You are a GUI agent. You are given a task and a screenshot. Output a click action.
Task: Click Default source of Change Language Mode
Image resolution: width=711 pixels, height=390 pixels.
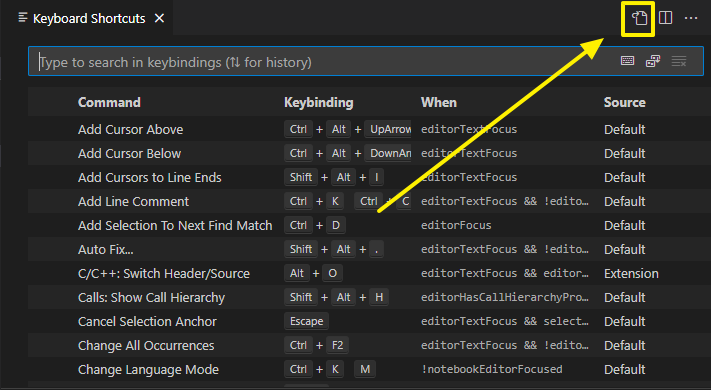pyautogui.click(x=624, y=370)
